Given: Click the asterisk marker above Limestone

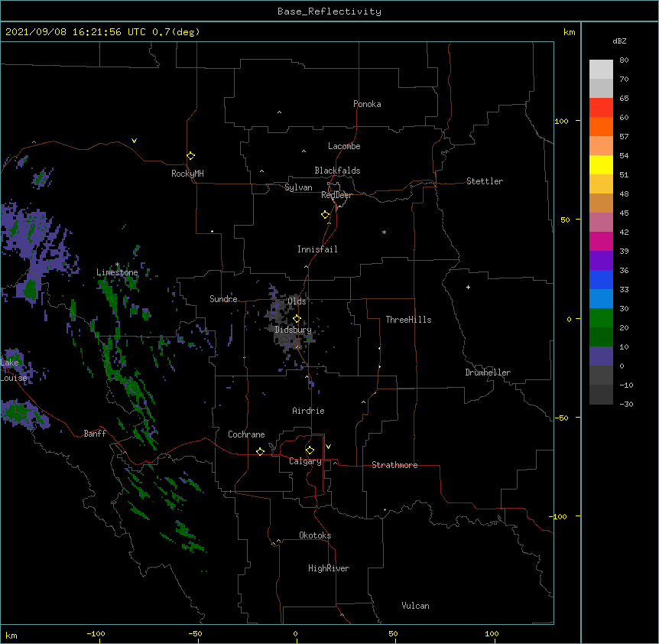Looking at the screenshot, I should (x=117, y=265).
